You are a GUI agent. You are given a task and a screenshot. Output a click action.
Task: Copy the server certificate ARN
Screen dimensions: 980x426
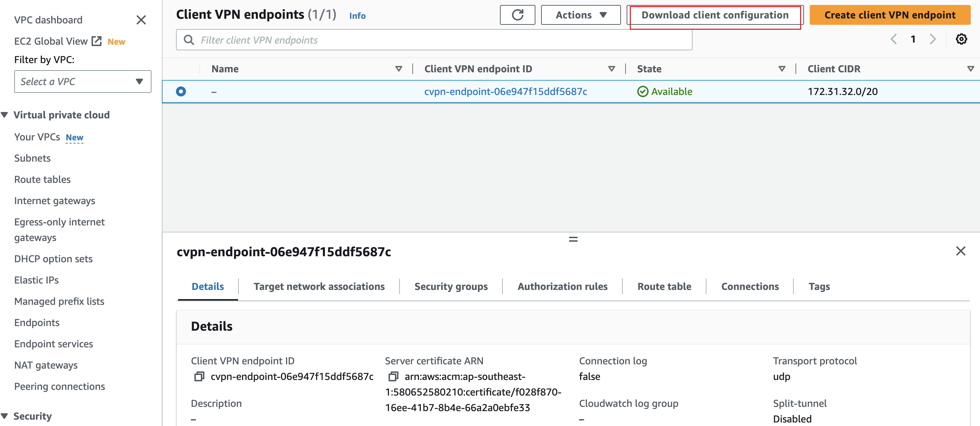(x=393, y=377)
